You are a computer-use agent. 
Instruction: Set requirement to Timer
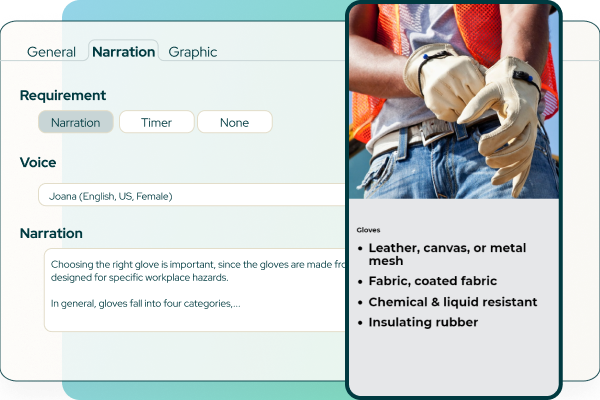156,122
